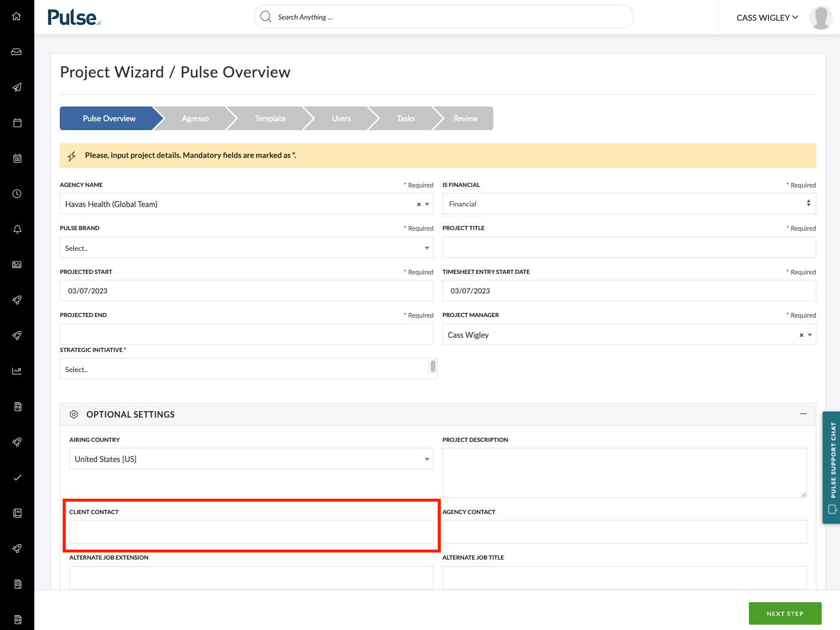Go to the Home icon in sidebar
Viewport: 840px width, 630px height.
tap(17, 17)
